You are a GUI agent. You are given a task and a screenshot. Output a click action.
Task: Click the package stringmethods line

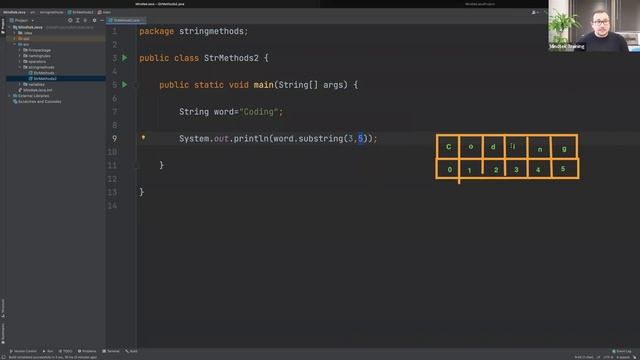(x=193, y=31)
